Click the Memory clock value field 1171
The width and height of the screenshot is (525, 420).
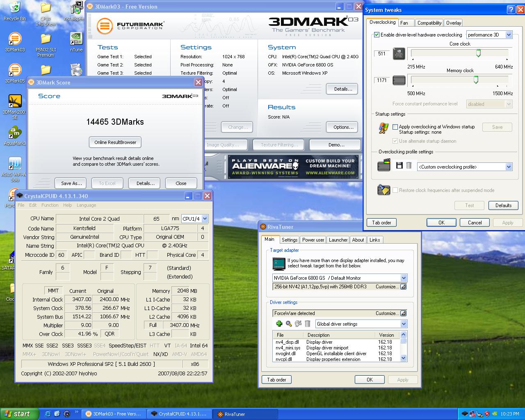(381, 80)
